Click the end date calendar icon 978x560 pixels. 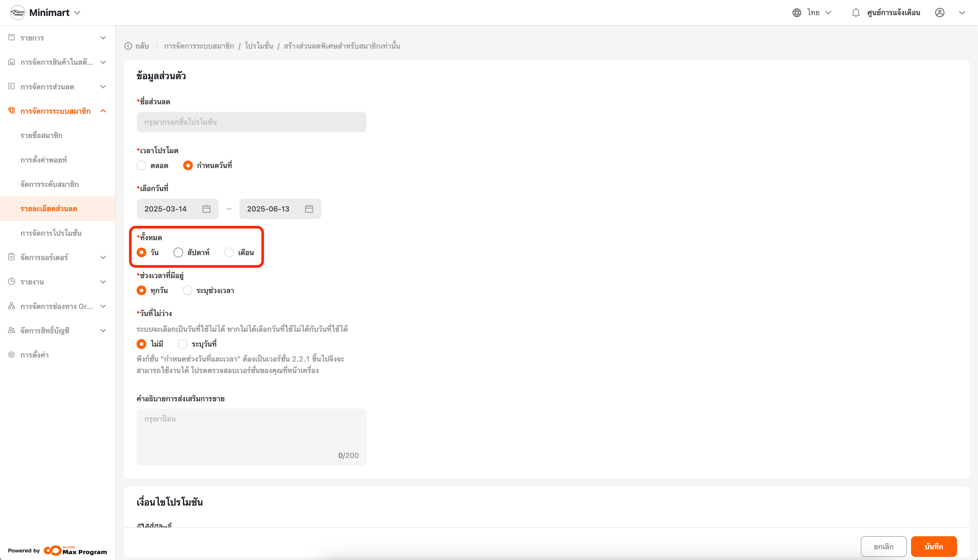tap(309, 209)
